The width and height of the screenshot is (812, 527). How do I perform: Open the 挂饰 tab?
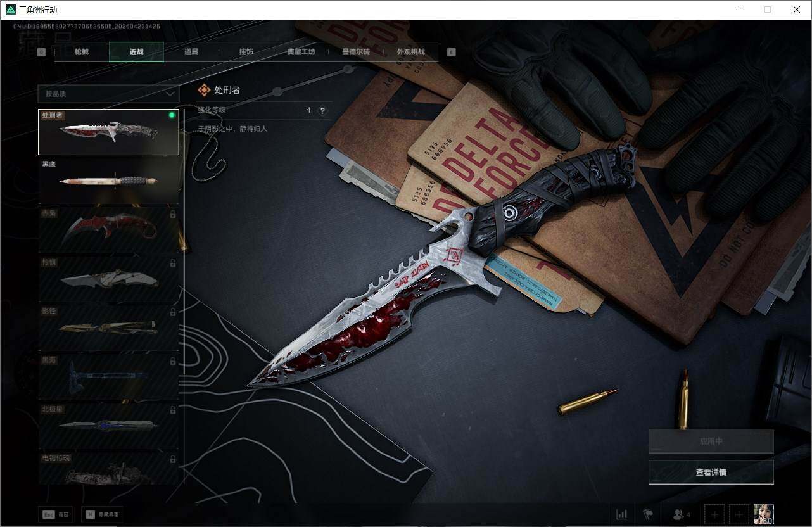[x=246, y=52]
